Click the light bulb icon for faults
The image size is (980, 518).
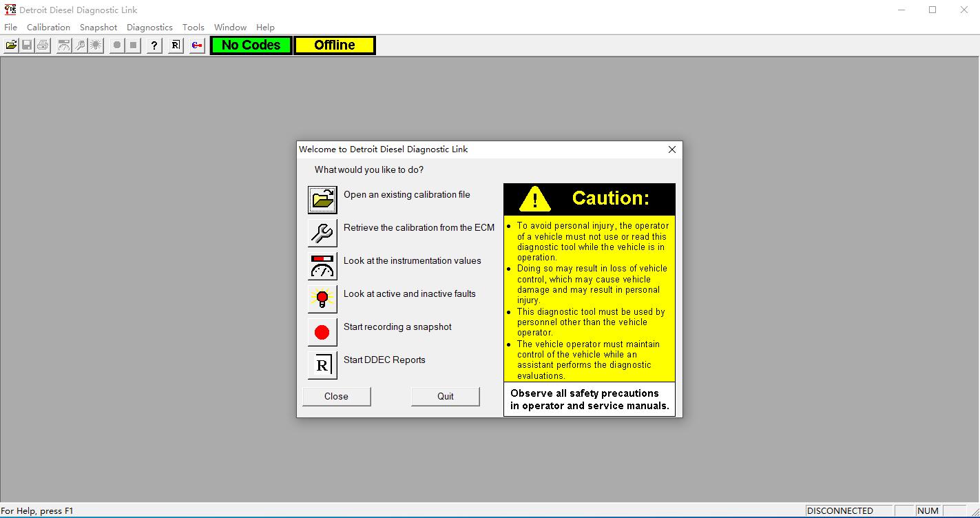click(322, 299)
